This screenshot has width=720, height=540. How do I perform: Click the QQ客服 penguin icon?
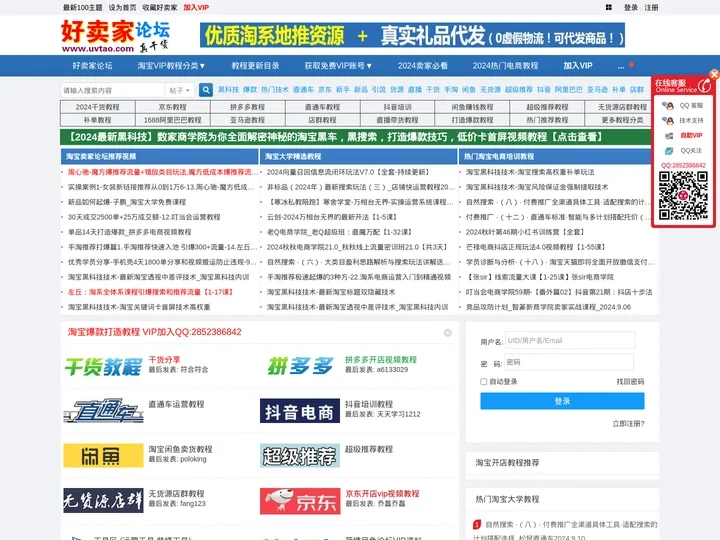(667, 106)
